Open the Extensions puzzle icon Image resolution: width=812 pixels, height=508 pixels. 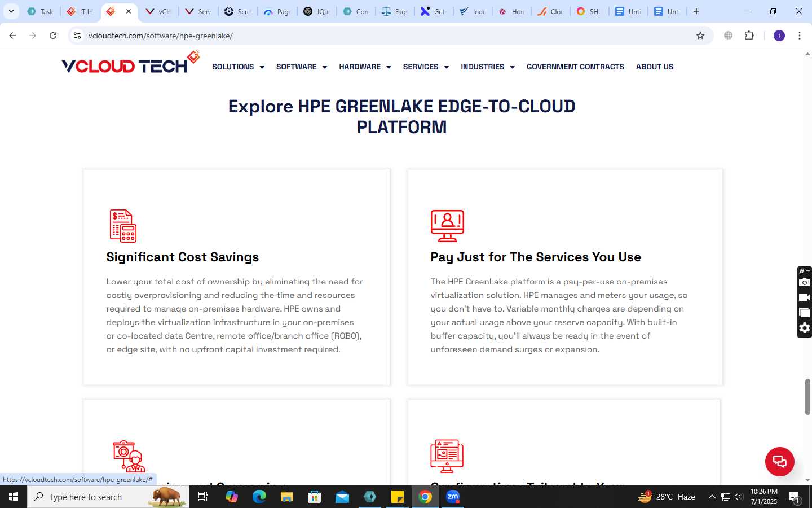click(x=749, y=36)
